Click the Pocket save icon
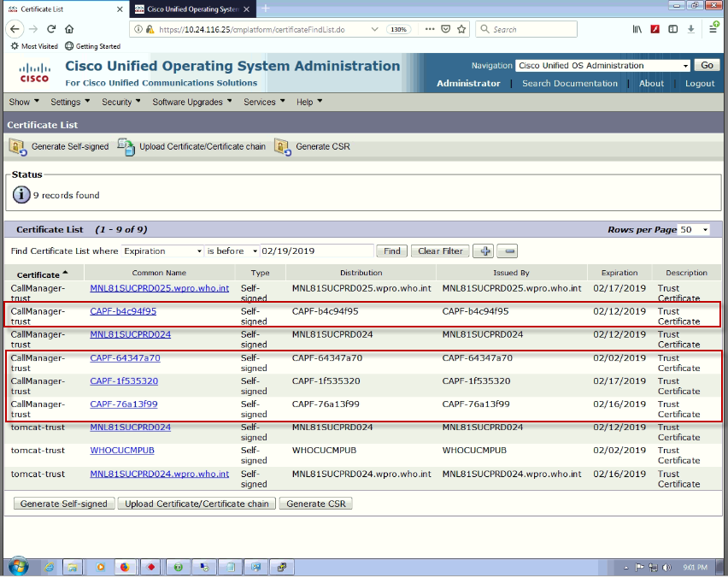728x578 pixels. click(x=446, y=29)
